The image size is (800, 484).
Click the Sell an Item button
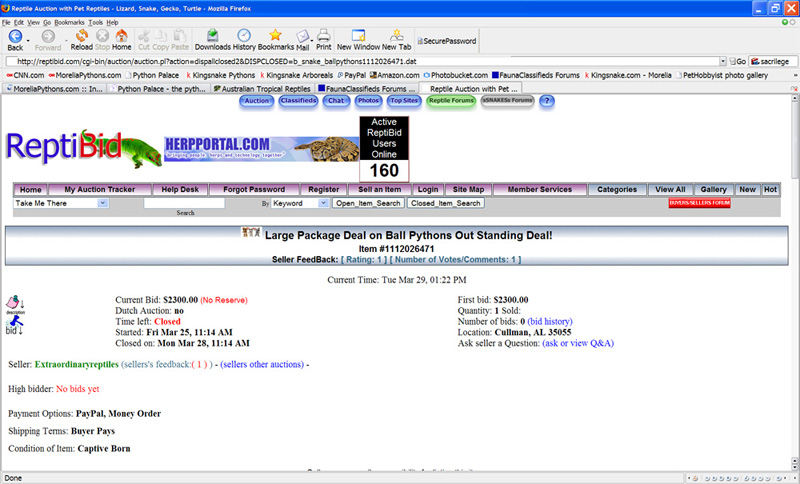pos(379,190)
